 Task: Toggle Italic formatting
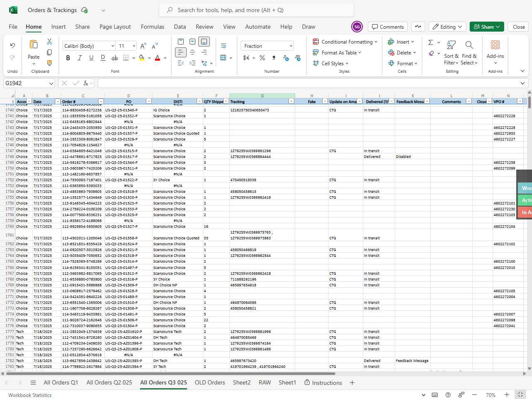tap(79, 58)
